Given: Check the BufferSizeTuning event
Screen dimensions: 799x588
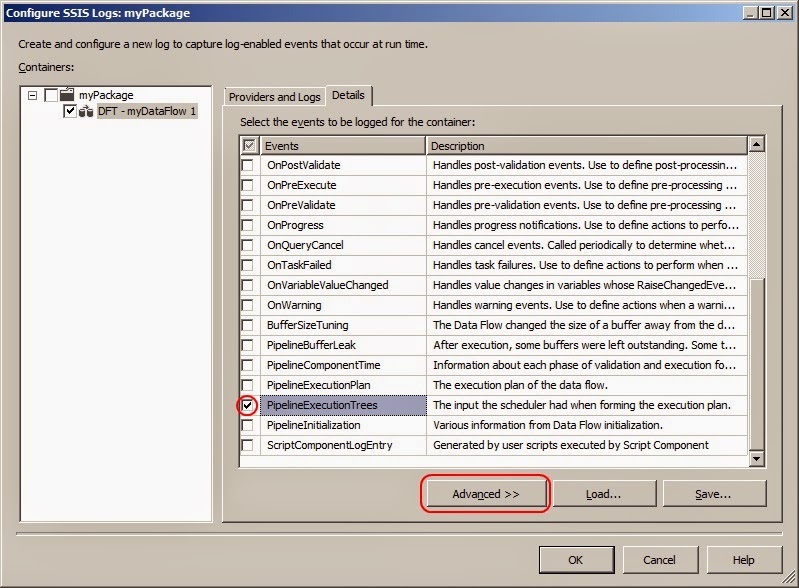Looking at the screenshot, I should click(247, 325).
